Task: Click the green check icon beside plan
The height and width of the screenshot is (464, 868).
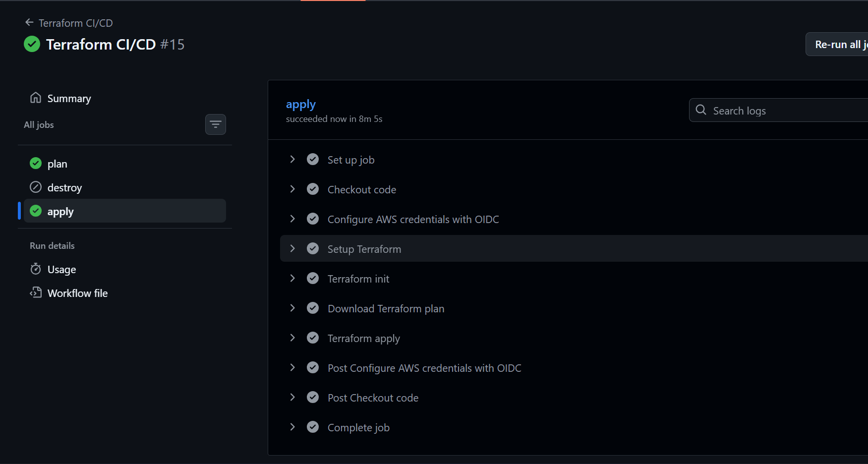Action: pos(36,163)
